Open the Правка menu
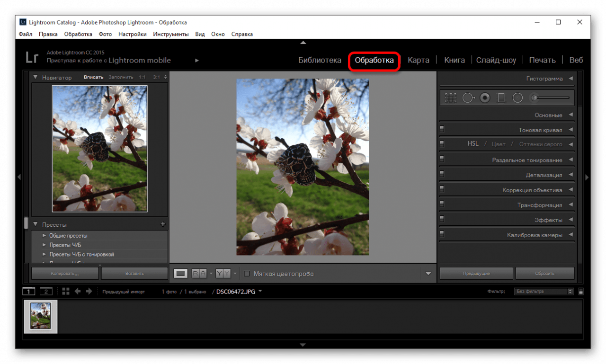Viewport: 606px width, 364px height. coord(48,34)
